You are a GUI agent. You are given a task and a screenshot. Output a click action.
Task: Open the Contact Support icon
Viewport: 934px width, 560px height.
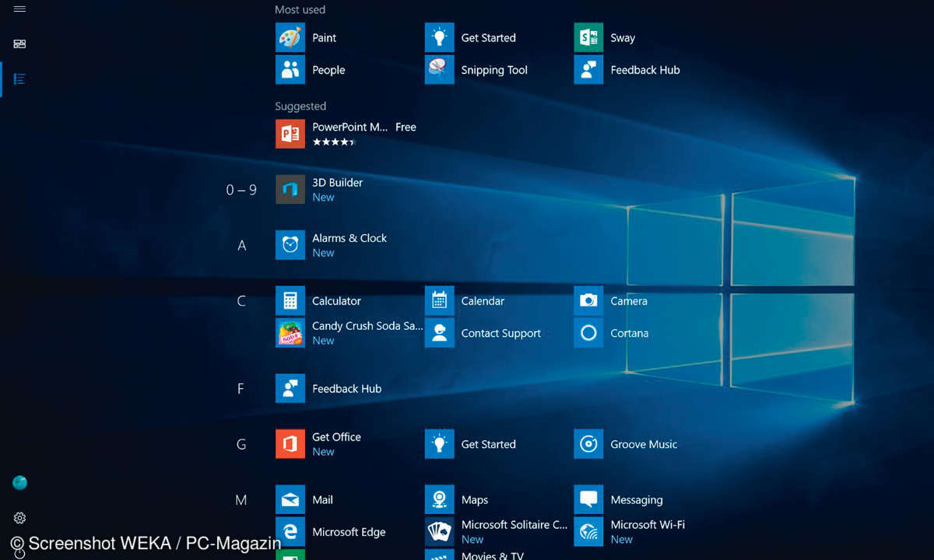point(440,333)
